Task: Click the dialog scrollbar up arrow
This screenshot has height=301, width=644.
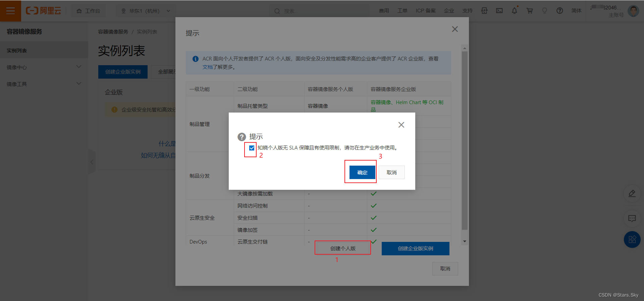Action: 465,48
